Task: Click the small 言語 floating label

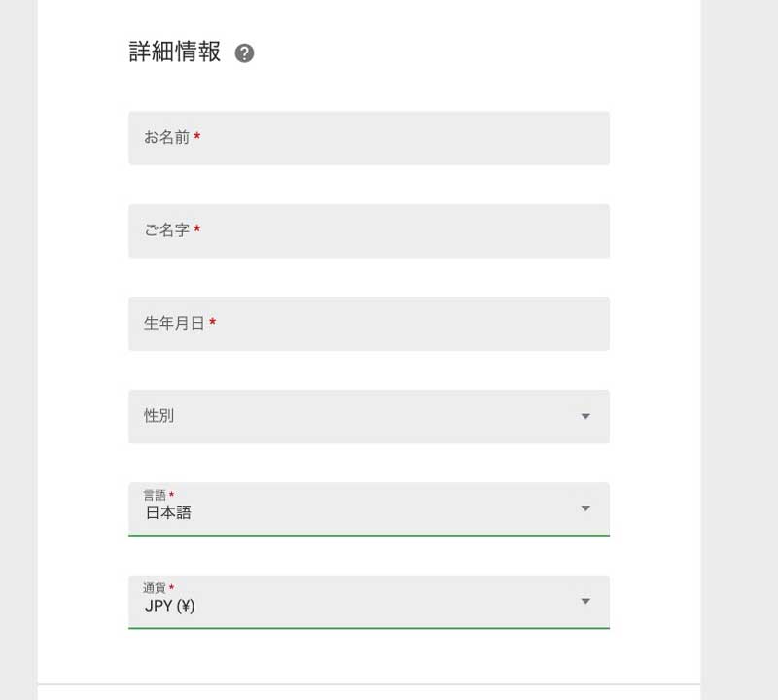Action: click(155, 495)
